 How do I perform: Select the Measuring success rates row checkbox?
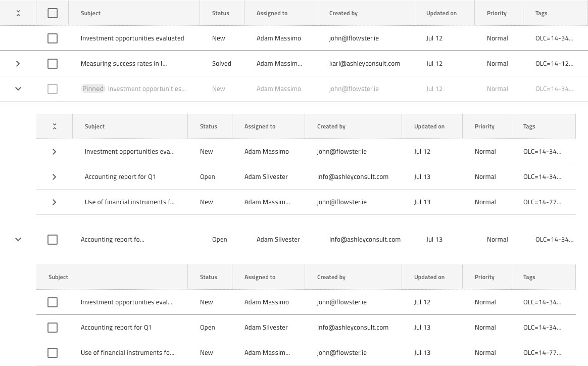tap(53, 64)
